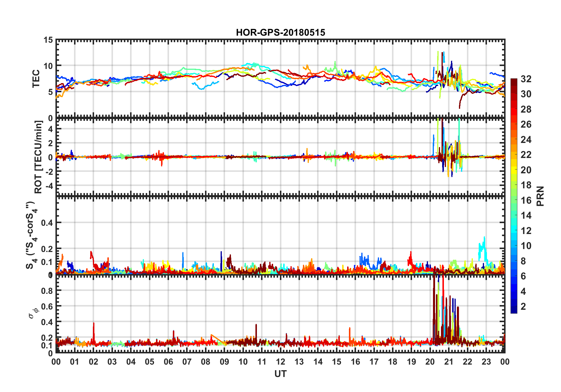Click x-axis tick label 18
Screen dimensions: 561x392
pos(393,362)
